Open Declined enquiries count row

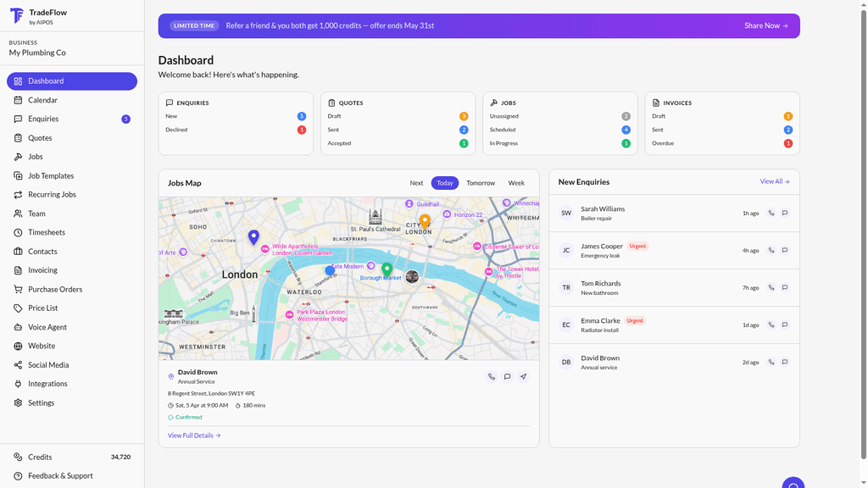(236, 130)
